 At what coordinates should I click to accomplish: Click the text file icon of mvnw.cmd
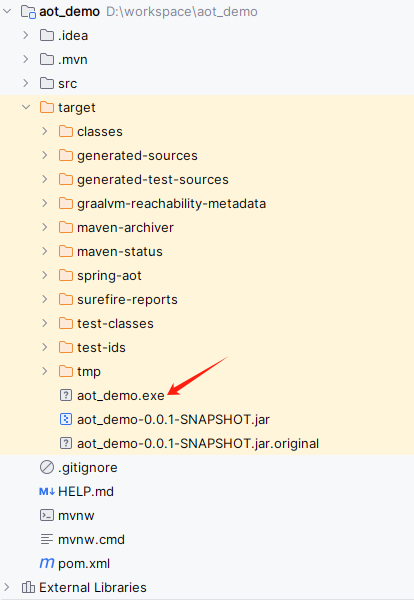pos(47,539)
